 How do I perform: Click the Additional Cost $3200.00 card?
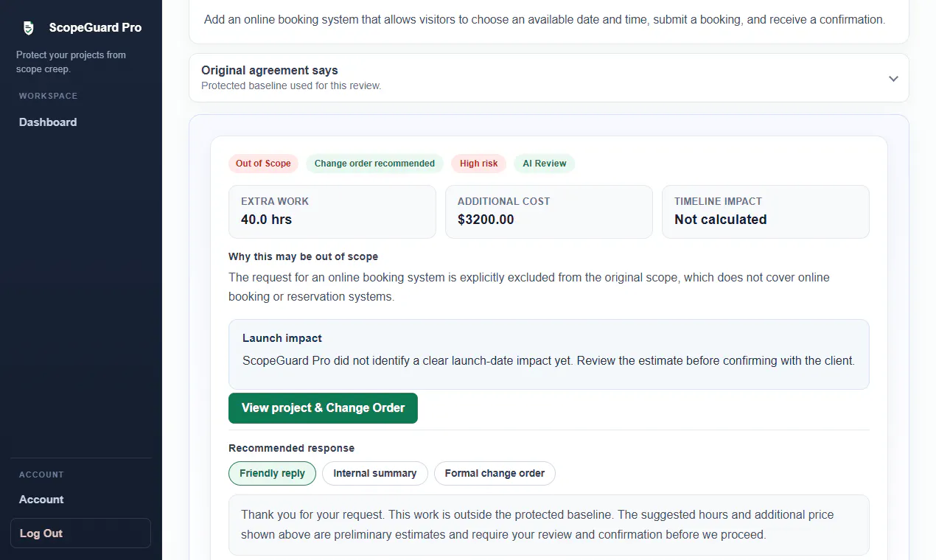[x=549, y=211]
